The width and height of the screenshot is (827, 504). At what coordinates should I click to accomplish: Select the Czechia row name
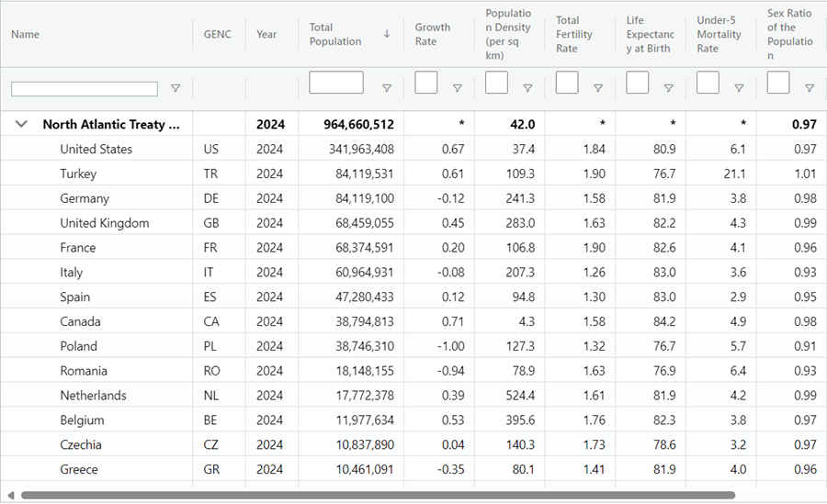point(81,445)
